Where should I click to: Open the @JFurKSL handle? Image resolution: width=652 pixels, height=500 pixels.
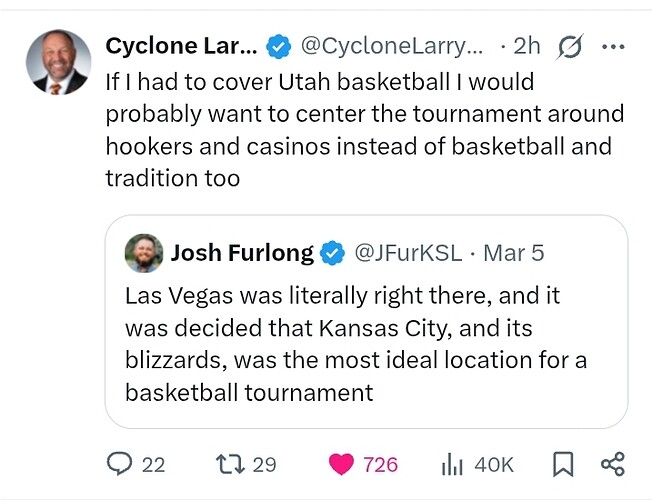pyautogui.click(x=408, y=253)
